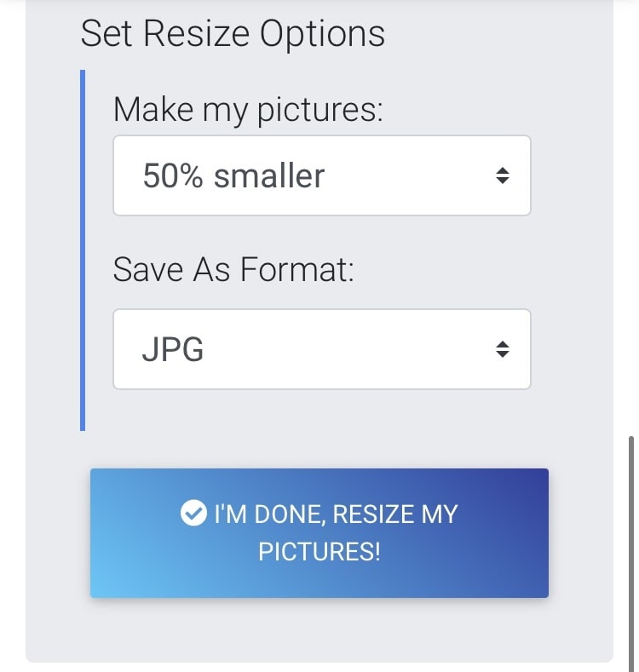
Task: Click the word "pictures:" in the first label
Action: (321, 112)
